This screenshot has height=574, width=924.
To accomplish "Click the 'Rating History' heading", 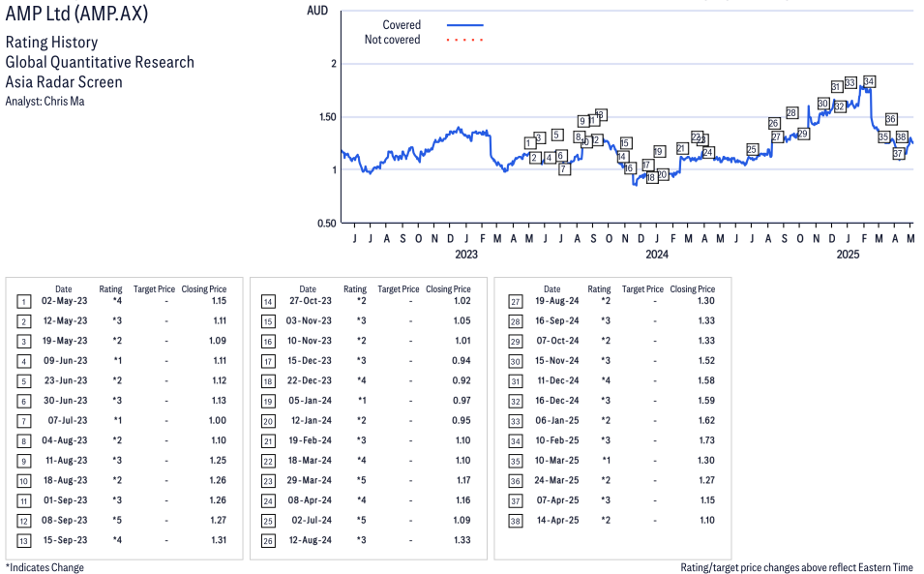I will coord(52,43).
